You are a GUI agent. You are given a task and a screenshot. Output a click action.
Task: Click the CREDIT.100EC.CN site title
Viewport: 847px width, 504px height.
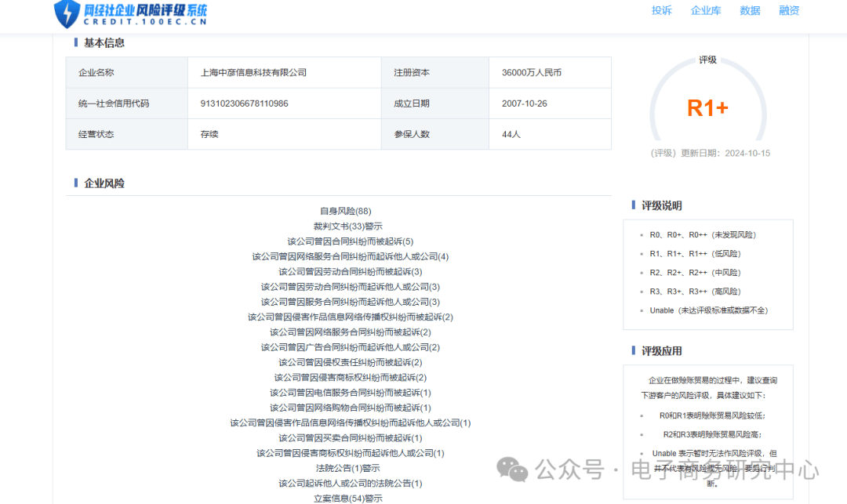pos(145,22)
